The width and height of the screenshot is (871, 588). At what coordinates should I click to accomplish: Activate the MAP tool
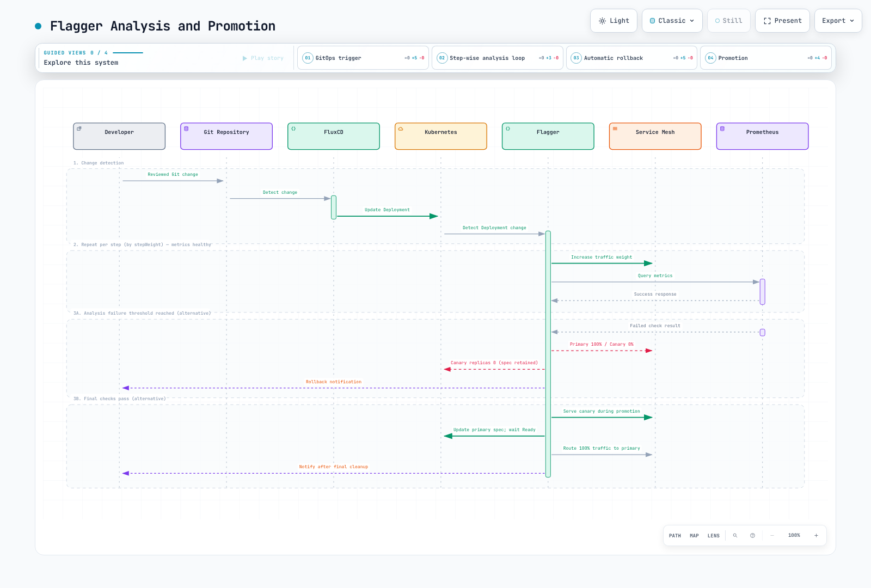click(x=694, y=536)
